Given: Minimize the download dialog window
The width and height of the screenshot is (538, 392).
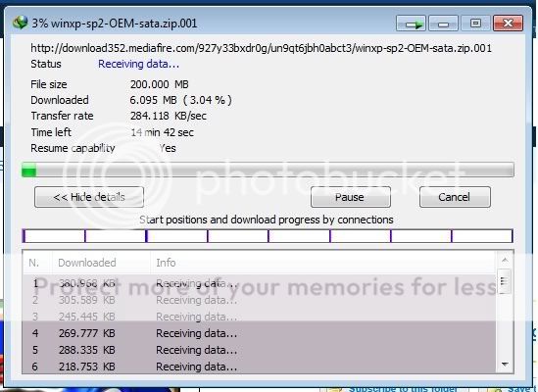Looking at the screenshot, I should click(443, 24).
